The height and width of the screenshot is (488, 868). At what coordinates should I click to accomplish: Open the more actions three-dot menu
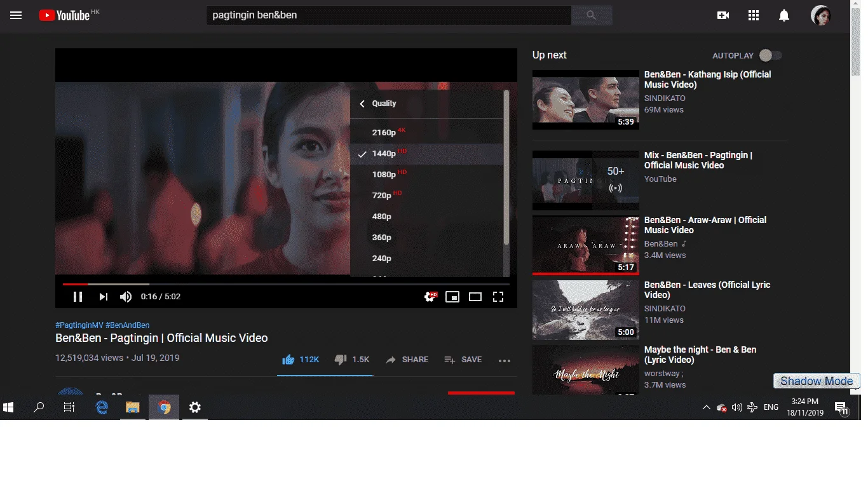click(x=505, y=360)
